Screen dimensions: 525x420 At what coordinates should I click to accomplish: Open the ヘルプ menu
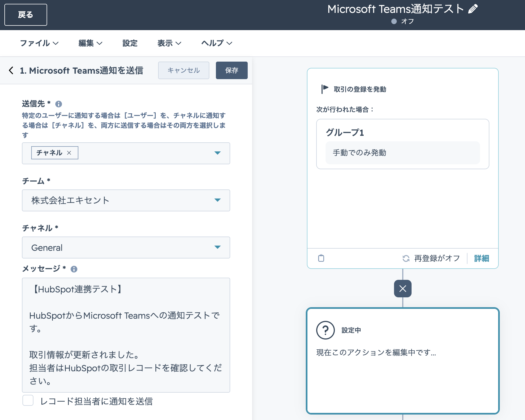pos(217,43)
